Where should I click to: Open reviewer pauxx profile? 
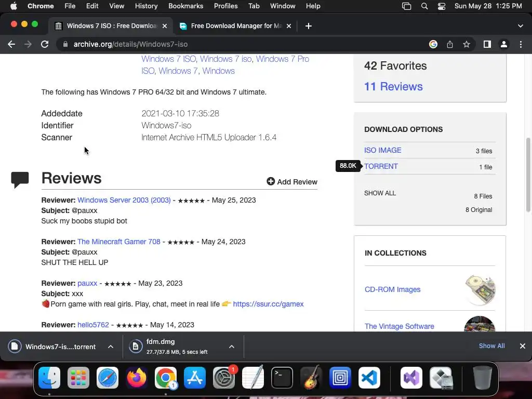87,283
